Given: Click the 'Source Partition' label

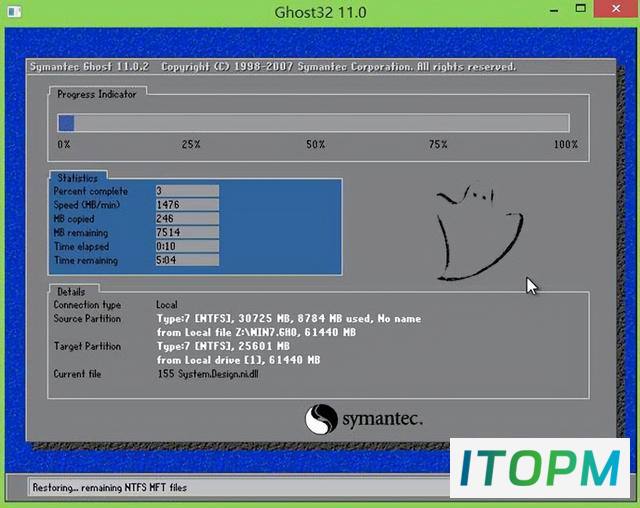Looking at the screenshot, I should pos(87,319).
